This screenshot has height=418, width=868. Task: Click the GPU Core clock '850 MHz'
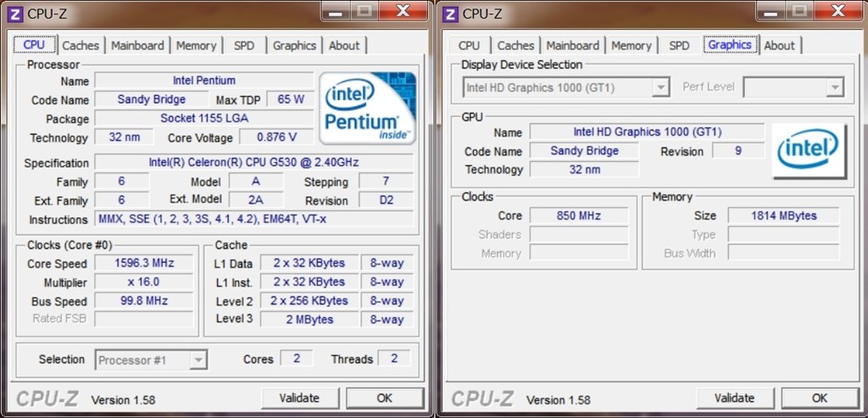click(x=578, y=215)
